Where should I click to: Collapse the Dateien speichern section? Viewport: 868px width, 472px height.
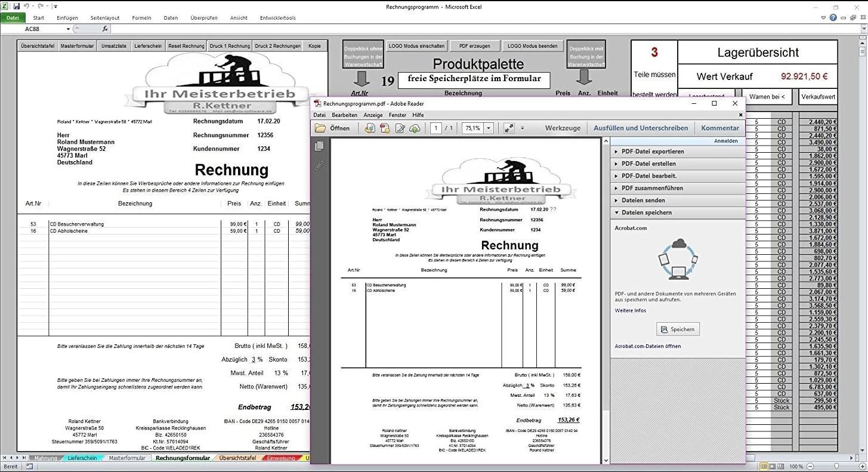pyautogui.click(x=646, y=212)
